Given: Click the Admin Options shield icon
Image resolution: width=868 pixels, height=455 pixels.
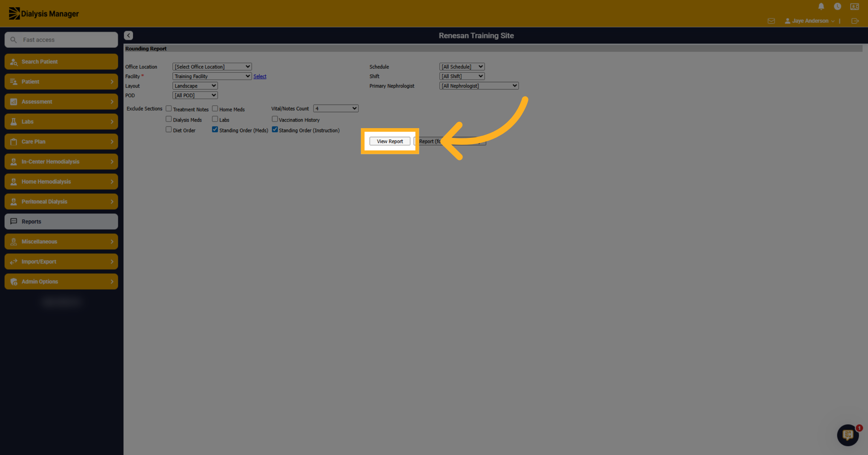Looking at the screenshot, I should pos(14,282).
